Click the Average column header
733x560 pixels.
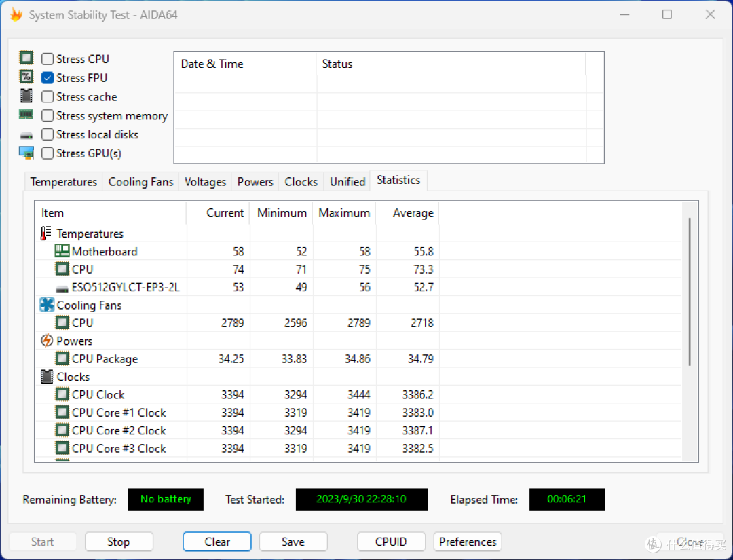point(407,213)
